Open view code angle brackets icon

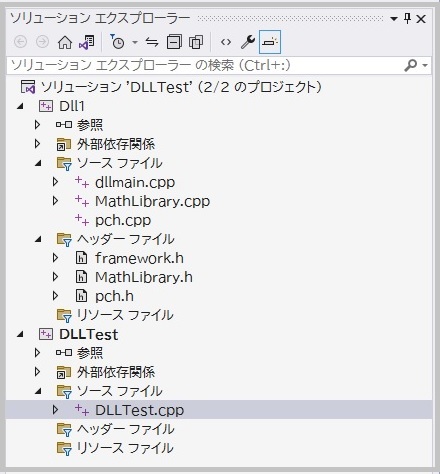[x=226, y=42]
